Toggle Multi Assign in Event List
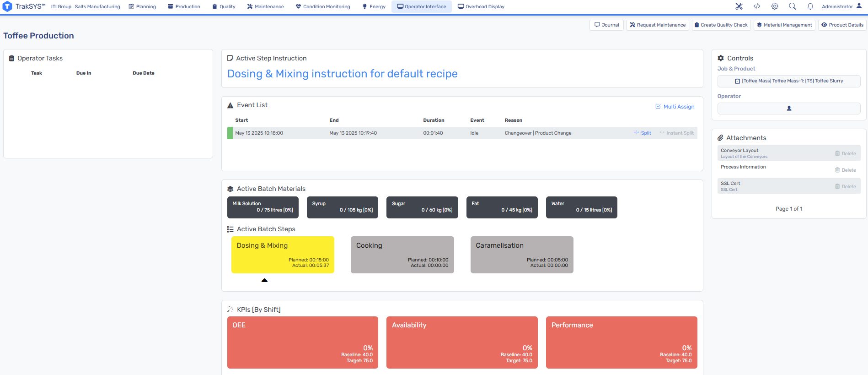The height and width of the screenshot is (375, 868). point(675,107)
